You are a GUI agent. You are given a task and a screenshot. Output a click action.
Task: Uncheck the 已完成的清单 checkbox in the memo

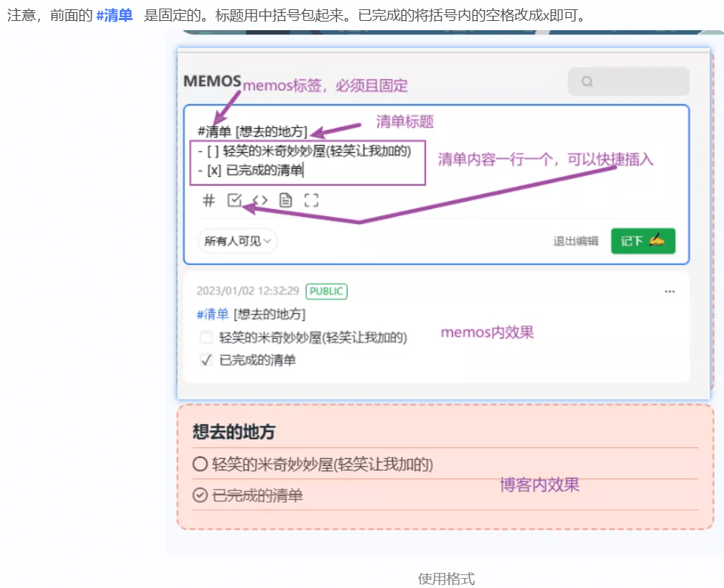tap(206, 360)
